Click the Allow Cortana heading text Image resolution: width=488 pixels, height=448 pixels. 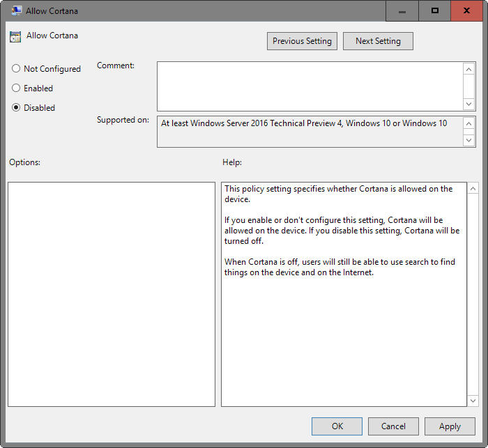tap(52, 36)
